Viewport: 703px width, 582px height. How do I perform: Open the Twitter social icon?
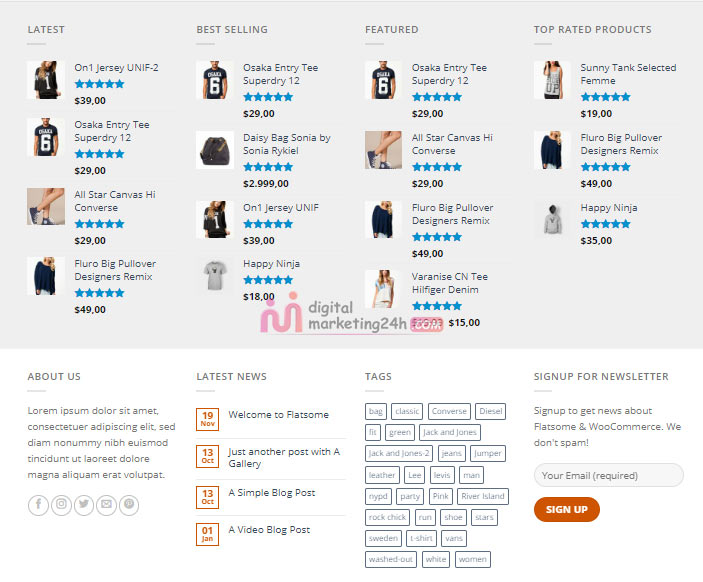coord(84,505)
